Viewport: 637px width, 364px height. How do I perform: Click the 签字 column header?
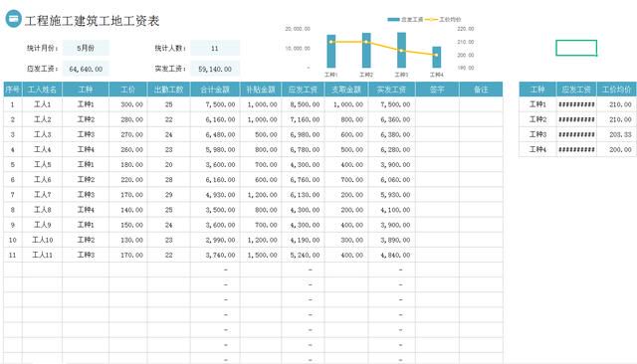click(x=437, y=90)
